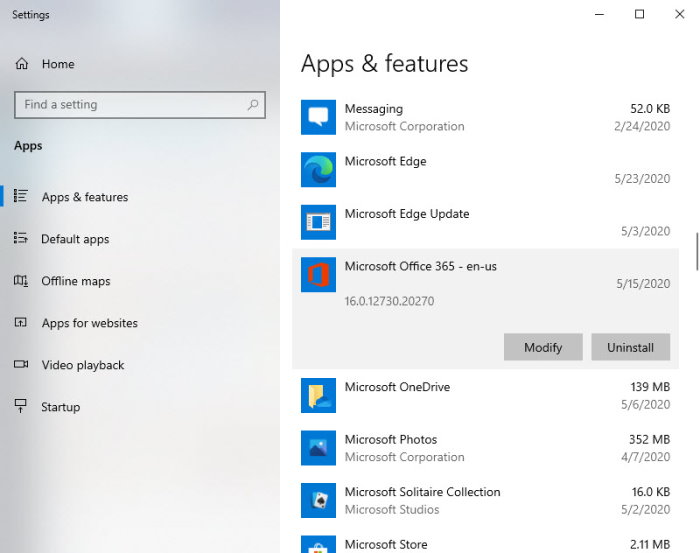This screenshot has height=553, width=700.
Task: Switch to Video playback settings
Action: (x=83, y=365)
